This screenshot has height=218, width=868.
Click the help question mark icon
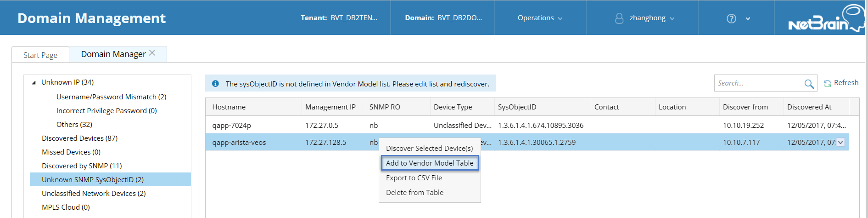pyautogui.click(x=731, y=18)
